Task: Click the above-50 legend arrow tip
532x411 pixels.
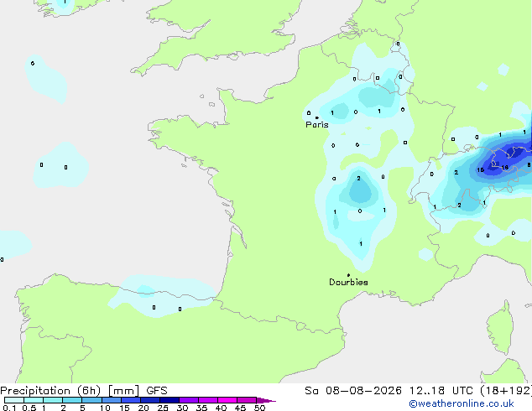Action: pos(266,400)
